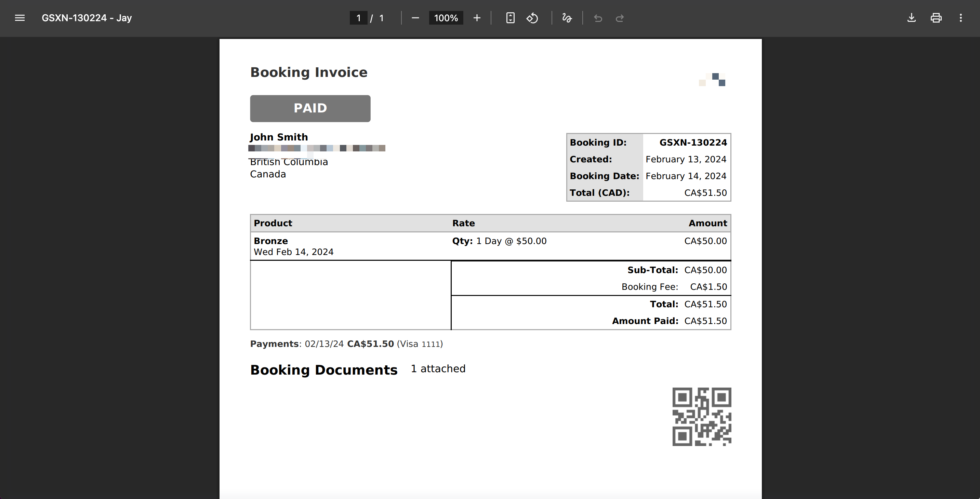The image size is (980, 499).
Task: Activate the Draw annotation tool
Action: (567, 18)
